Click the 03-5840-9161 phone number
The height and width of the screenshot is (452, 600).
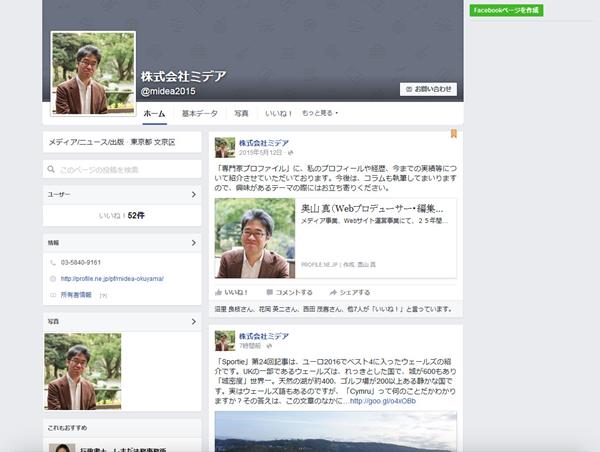coord(81,263)
